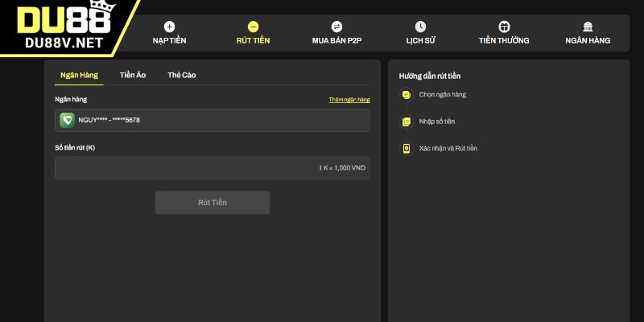Click the Xác nhận và Rút tiền icon
Screen dimensions: 644x322
[406, 148]
